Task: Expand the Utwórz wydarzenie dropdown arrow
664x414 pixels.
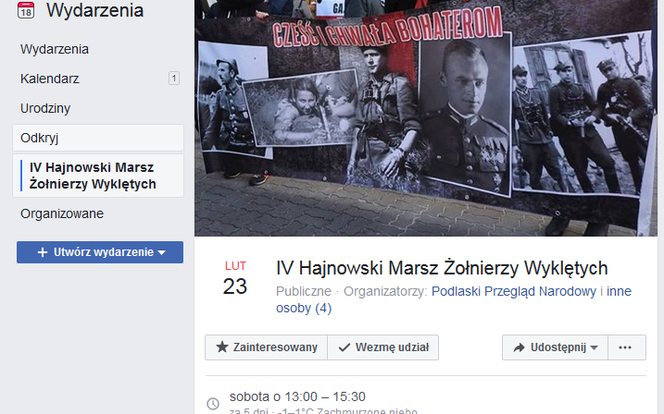Action: point(161,253)
